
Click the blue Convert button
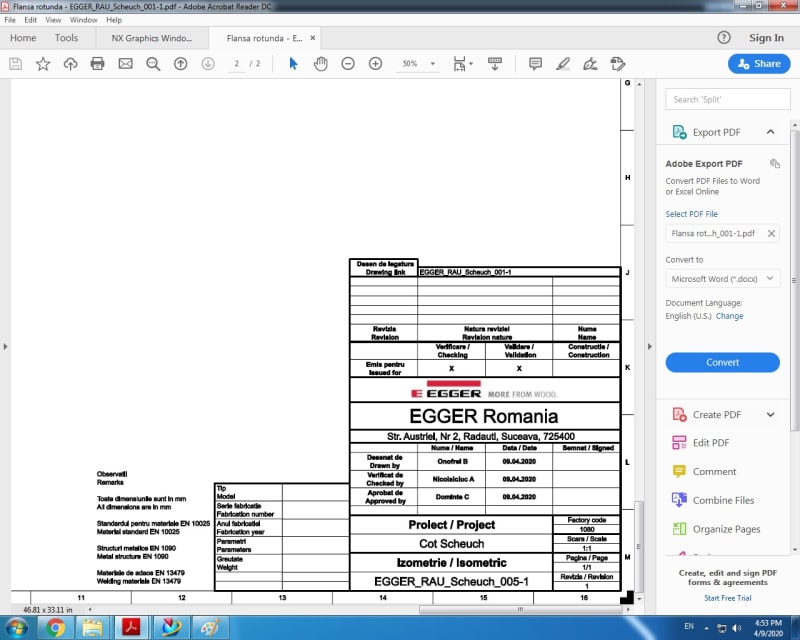[x=722, y=362]
